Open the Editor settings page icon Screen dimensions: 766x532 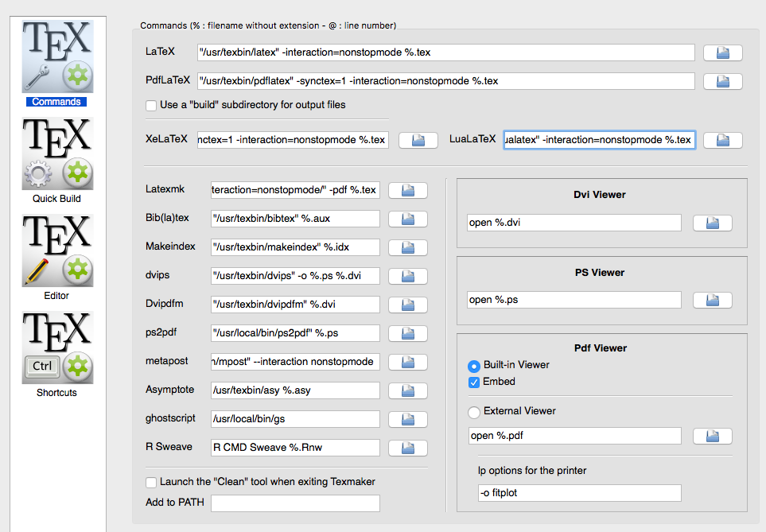coord(57,250)
